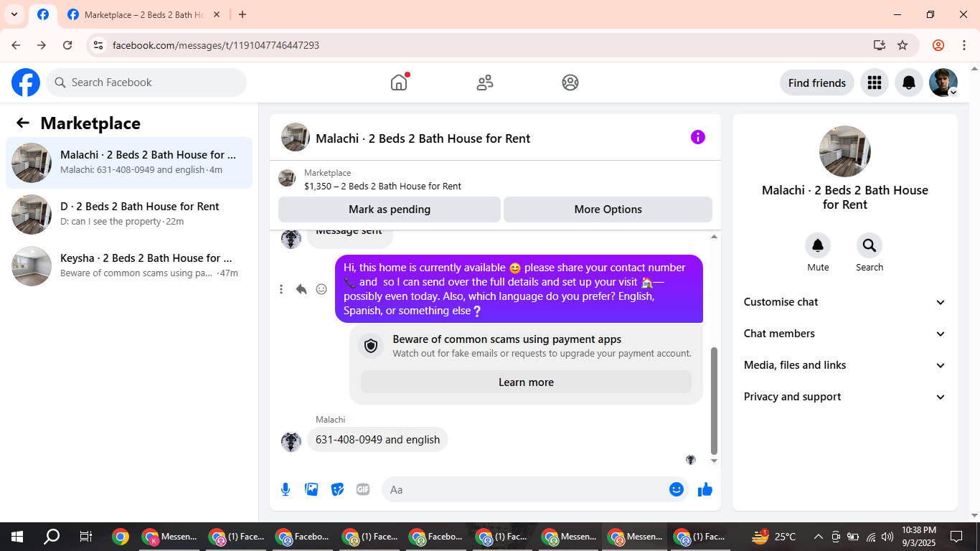Click the React smiley beside purple message
The height and width of the screenshot is (551, 980).
(321, 289)
